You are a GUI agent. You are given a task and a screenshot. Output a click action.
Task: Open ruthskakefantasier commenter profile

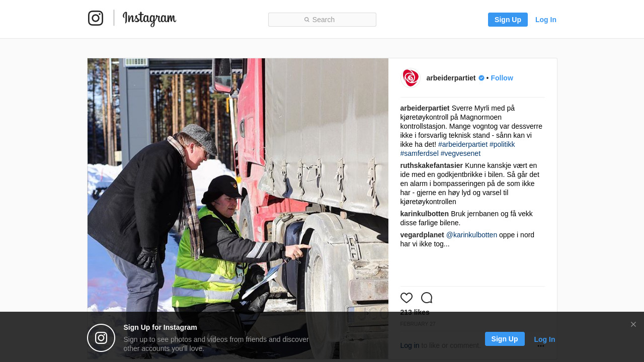[x=432, y=165]
